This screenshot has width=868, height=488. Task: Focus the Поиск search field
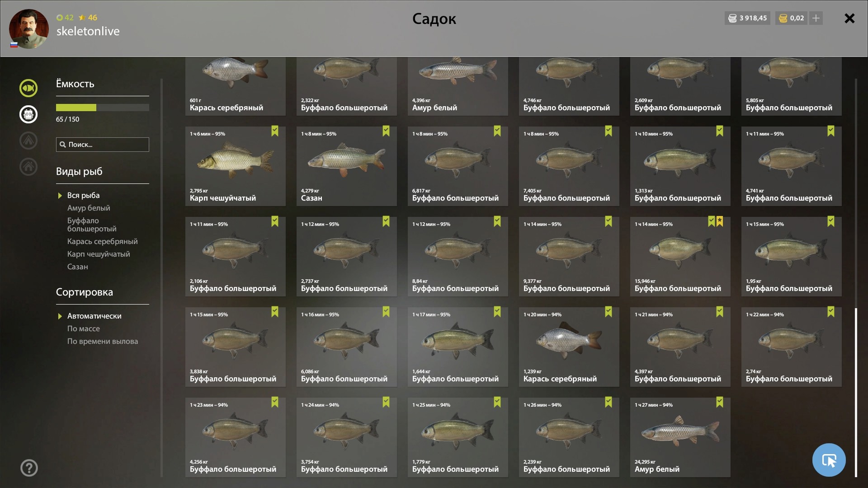pyautogui.click(x=103, y=145)
